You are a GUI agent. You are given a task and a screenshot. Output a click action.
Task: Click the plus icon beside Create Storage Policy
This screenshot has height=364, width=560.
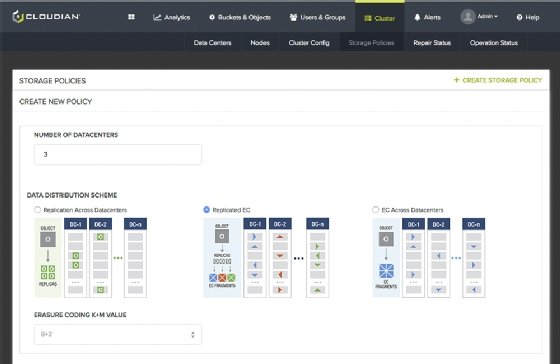[456, 80]
